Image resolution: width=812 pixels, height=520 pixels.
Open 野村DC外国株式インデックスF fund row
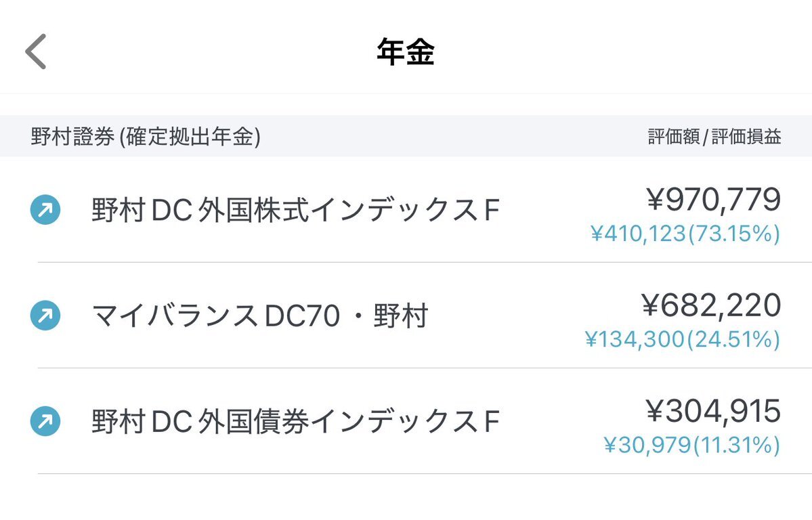point(406,210)
